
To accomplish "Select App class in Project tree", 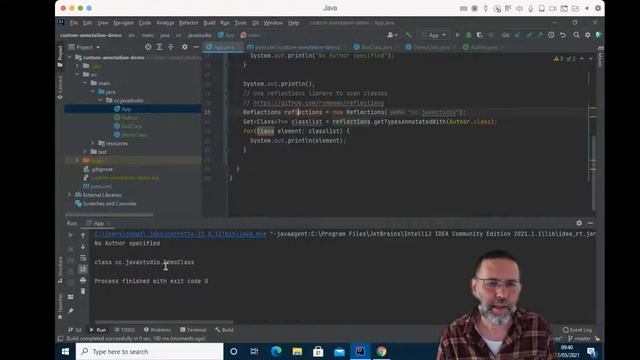I will (x=126, y=109).
